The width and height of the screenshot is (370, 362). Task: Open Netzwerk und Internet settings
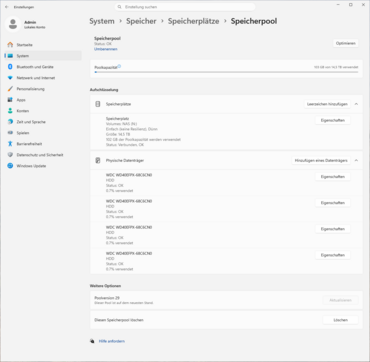coord(43,78)
